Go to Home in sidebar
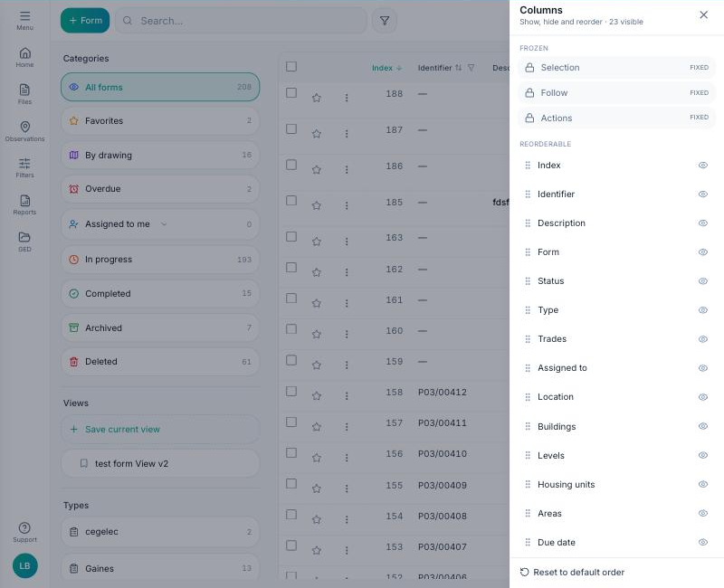Screen dimensions: 724x588 (25, 57)
